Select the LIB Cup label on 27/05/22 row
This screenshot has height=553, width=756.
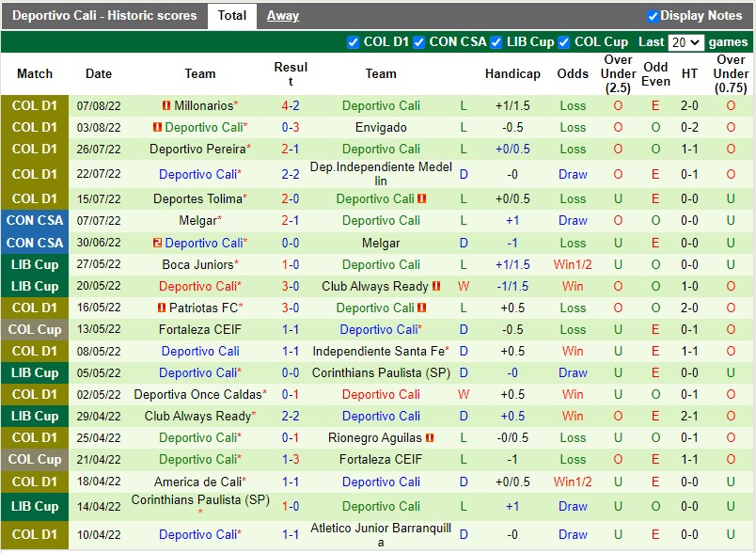pos(35,264)
